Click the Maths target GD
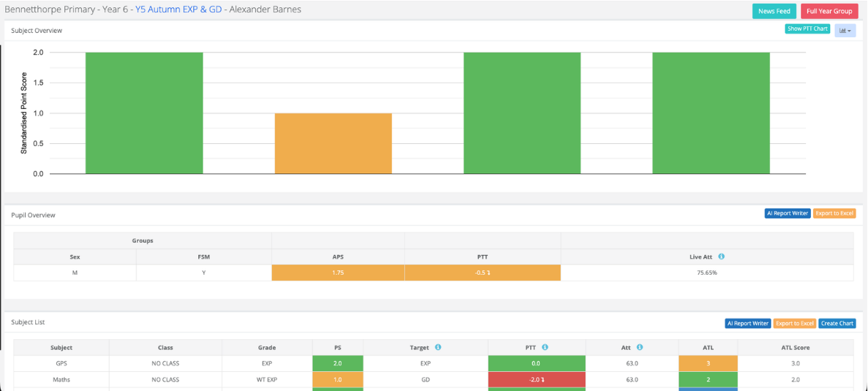868x391 pixels. tap(425, 379)
